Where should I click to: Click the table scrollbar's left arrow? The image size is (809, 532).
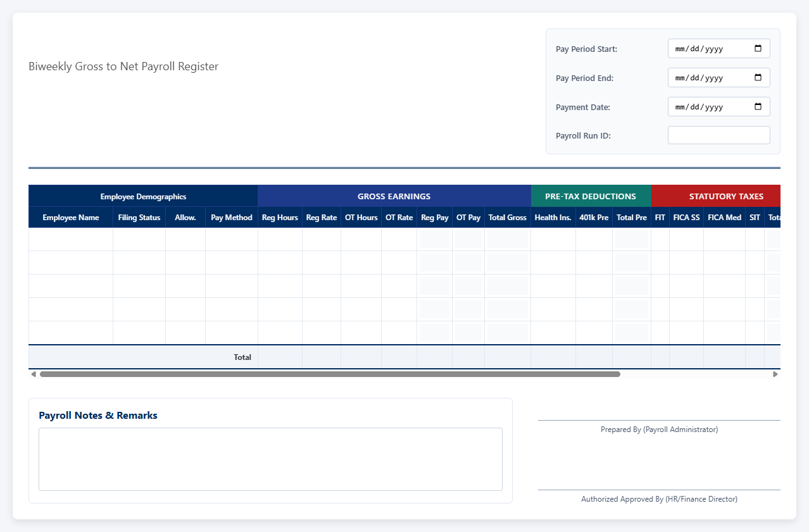click(34, 374)
